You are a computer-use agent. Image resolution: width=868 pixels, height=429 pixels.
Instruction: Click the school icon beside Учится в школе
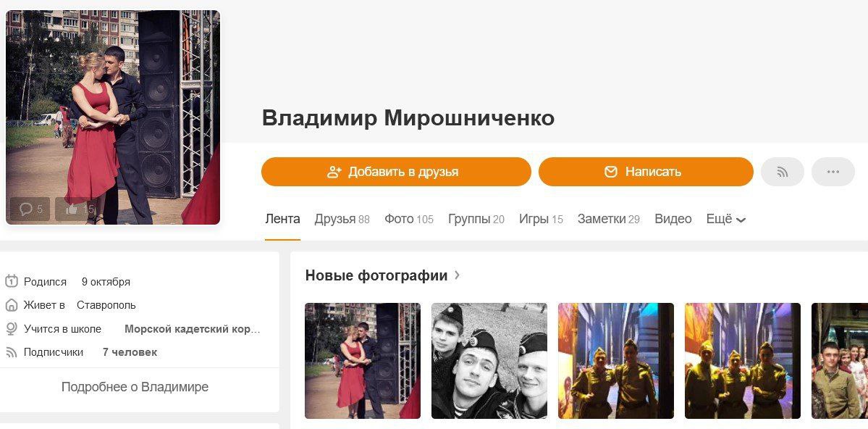pos(12,329)
